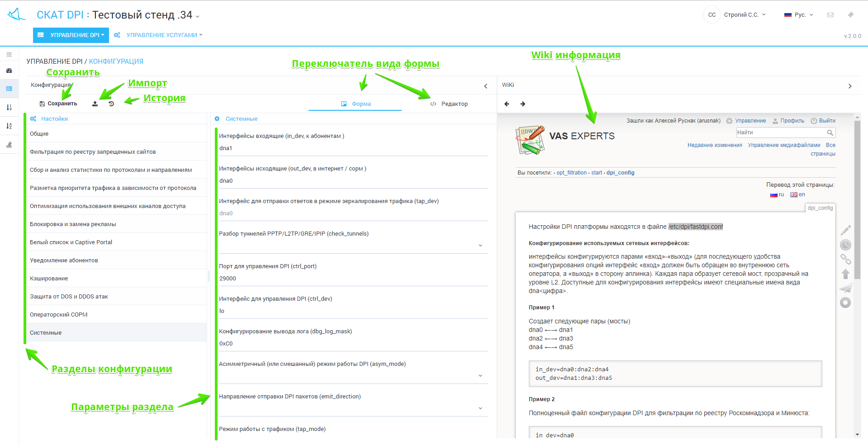The width and height of the screenshot is (868, 445).
Task: Open the Недавние изменения wiki link
Action: [x=715, y=145]
